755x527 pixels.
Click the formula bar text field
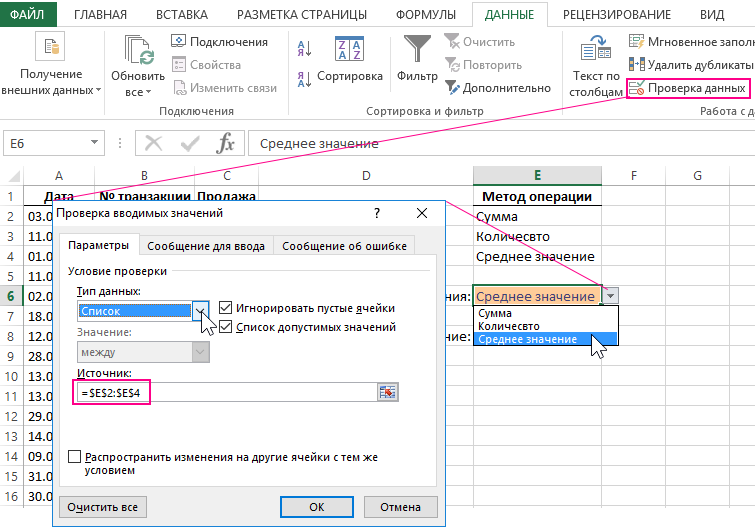click(501, 144)
